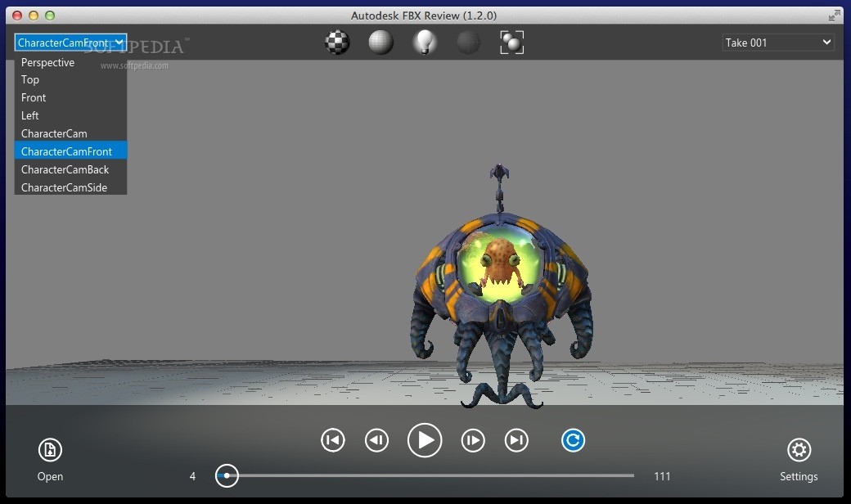
Task: Open the Settings gear icon
Action: (x=799, y=450)
